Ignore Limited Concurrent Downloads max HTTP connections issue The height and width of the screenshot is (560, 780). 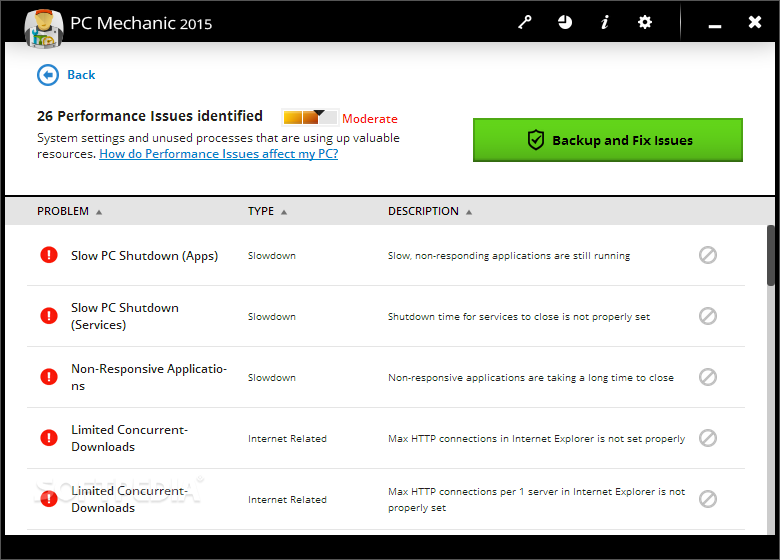click(707, 438)
